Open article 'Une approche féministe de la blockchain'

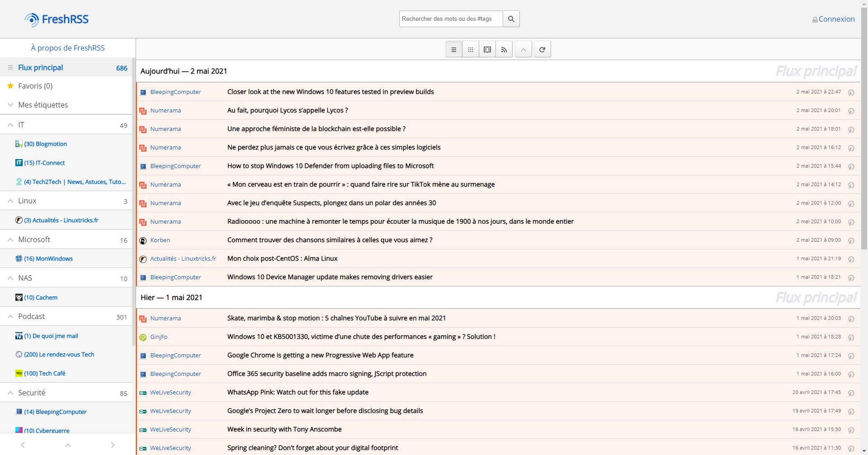click(x=316, y=129)
